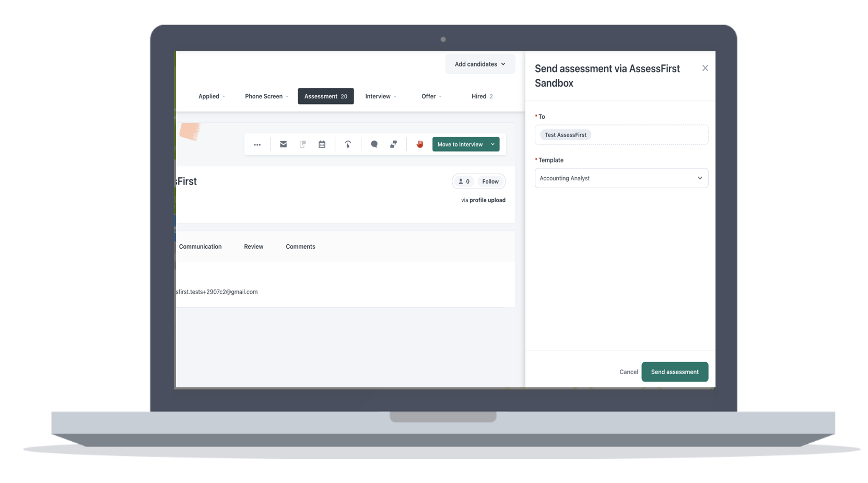The width and height of the screenshot is (868, 483).
Task: Open the Template dropdown showing Accounting Analyst
Action: (621, 178)
